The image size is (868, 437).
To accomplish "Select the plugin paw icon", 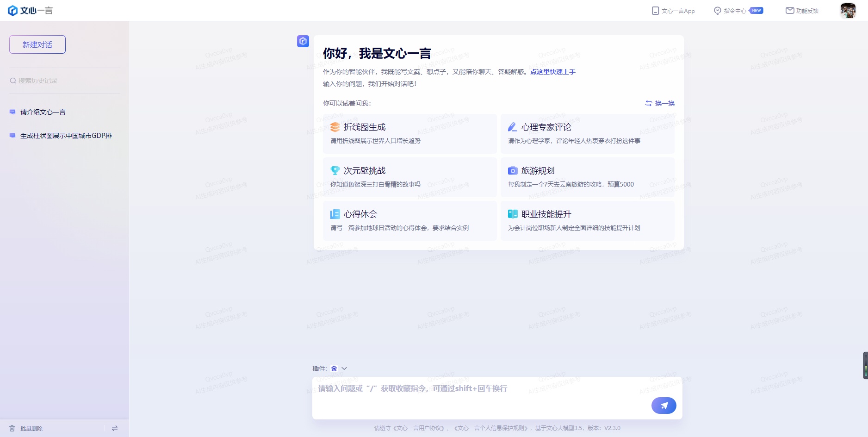I will point(334,368).
